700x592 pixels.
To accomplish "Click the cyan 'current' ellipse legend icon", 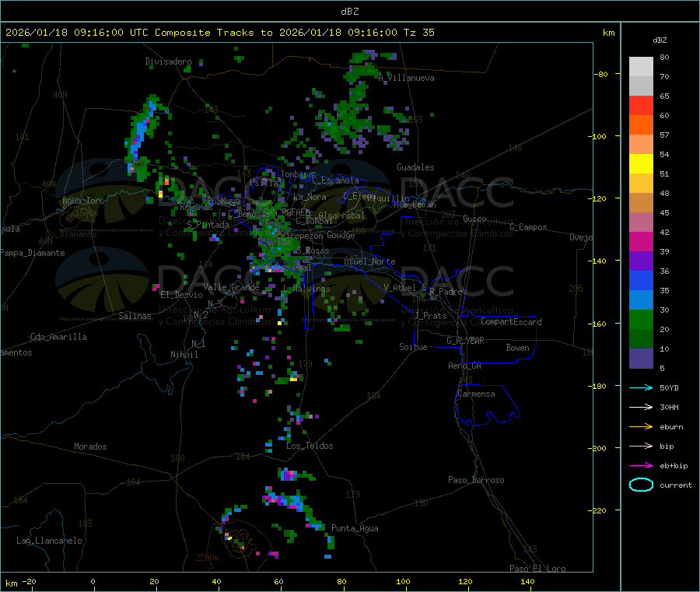I will pos(641,485).
